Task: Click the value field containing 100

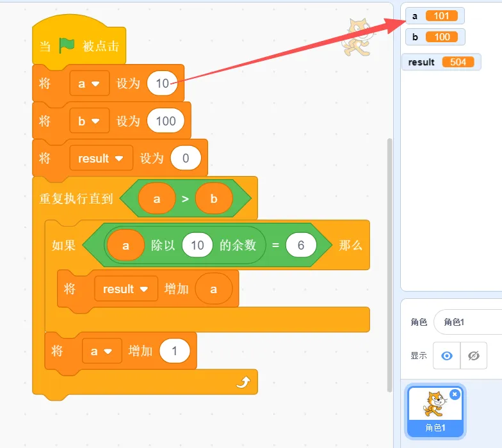Action: 165,121
